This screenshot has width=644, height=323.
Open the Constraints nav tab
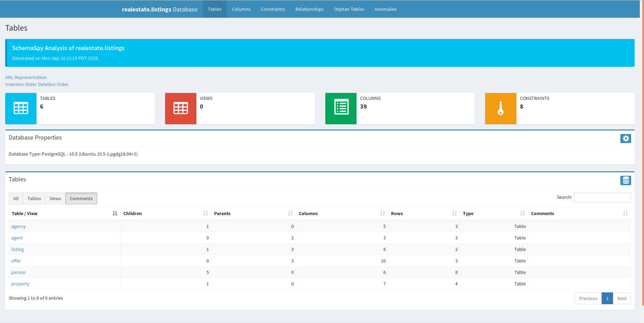tap(273, 9)
